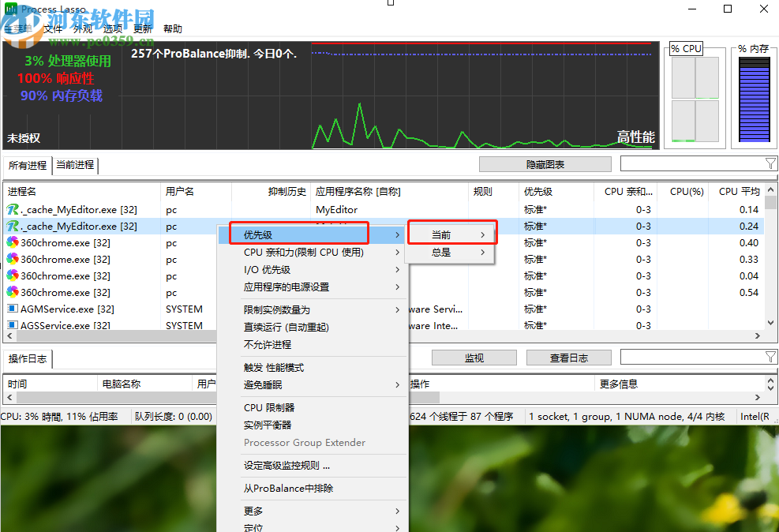
Task: Select the 操作日志 tab
Action: pyautogui.click(x=28, y=358)
